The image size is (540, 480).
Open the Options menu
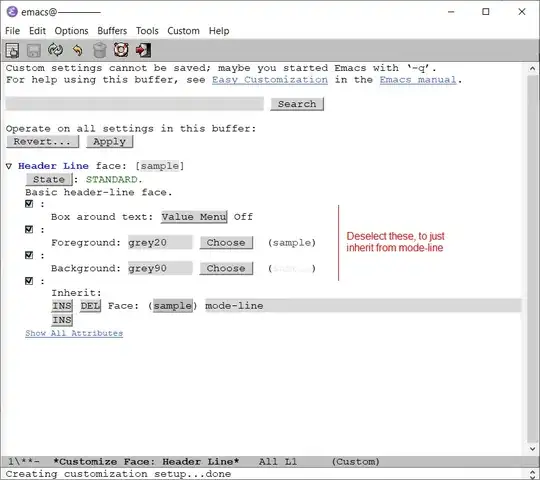[71, 31]
